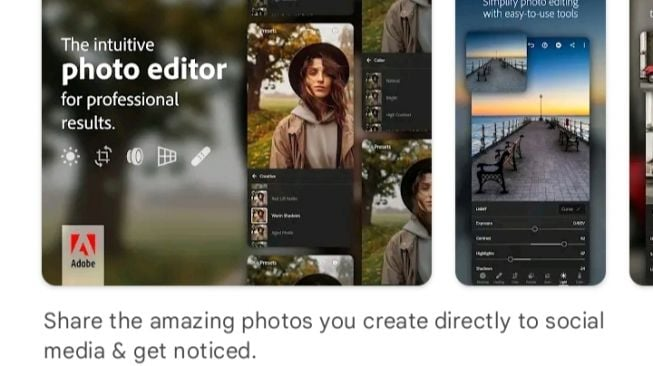Click the small before-edit pier inset image

coord(496,62)
